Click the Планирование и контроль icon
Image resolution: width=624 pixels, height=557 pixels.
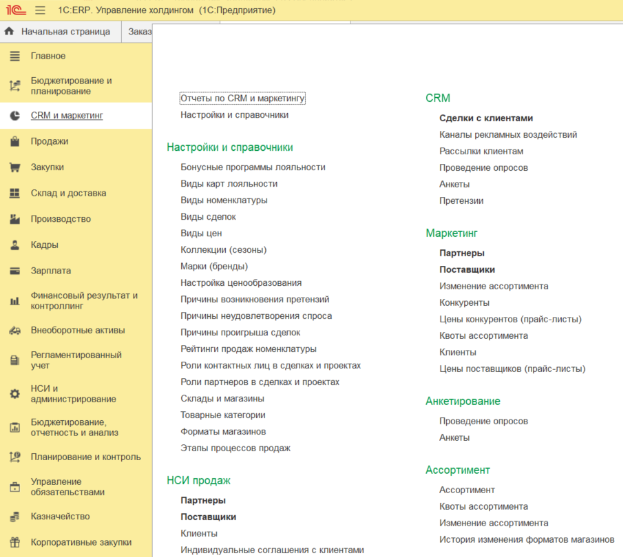click(x=15, y=457)
